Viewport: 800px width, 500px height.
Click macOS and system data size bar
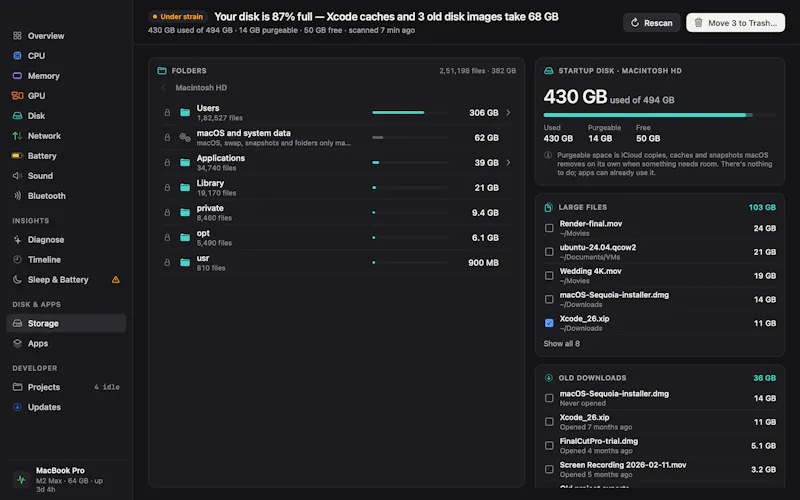tap(410, 137)
